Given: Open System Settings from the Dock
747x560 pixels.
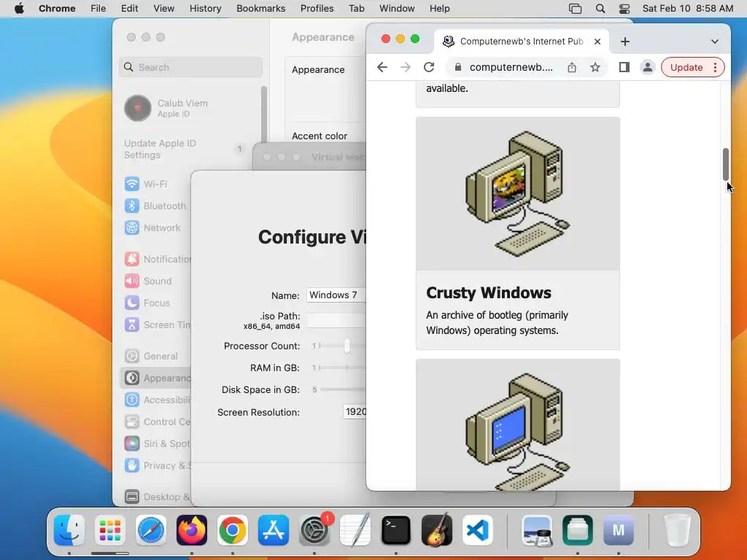Looking at the screenshot, I should [314, 530].
